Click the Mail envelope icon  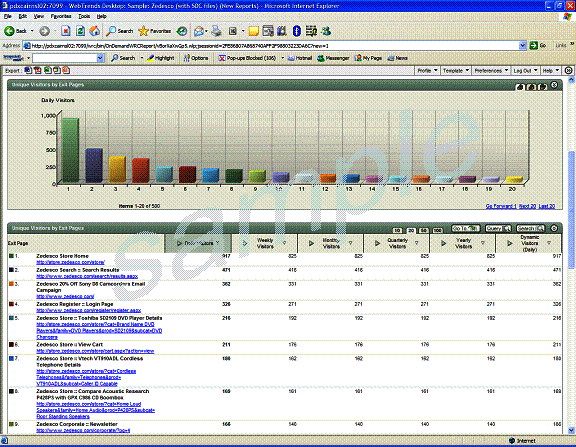pos(199,31)
